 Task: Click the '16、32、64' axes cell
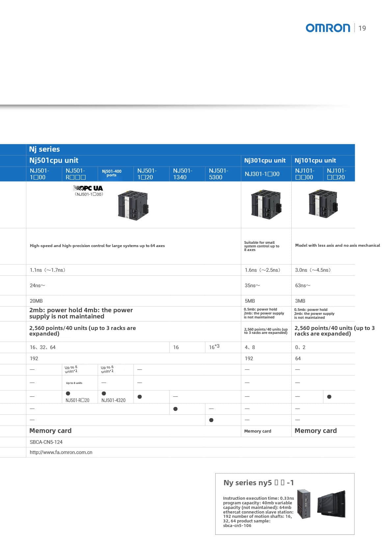(43, 347)
